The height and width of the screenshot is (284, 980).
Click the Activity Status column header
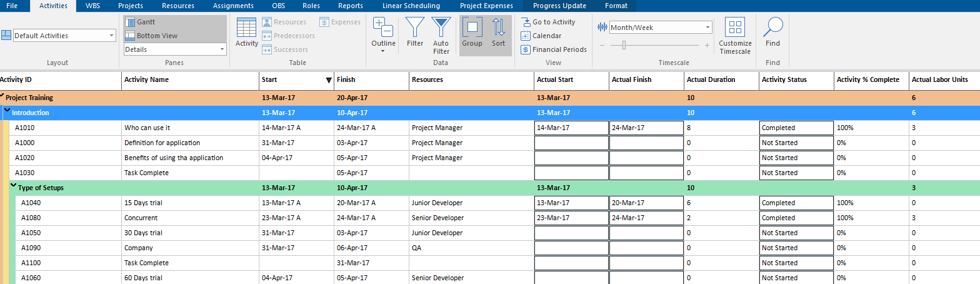797,80
